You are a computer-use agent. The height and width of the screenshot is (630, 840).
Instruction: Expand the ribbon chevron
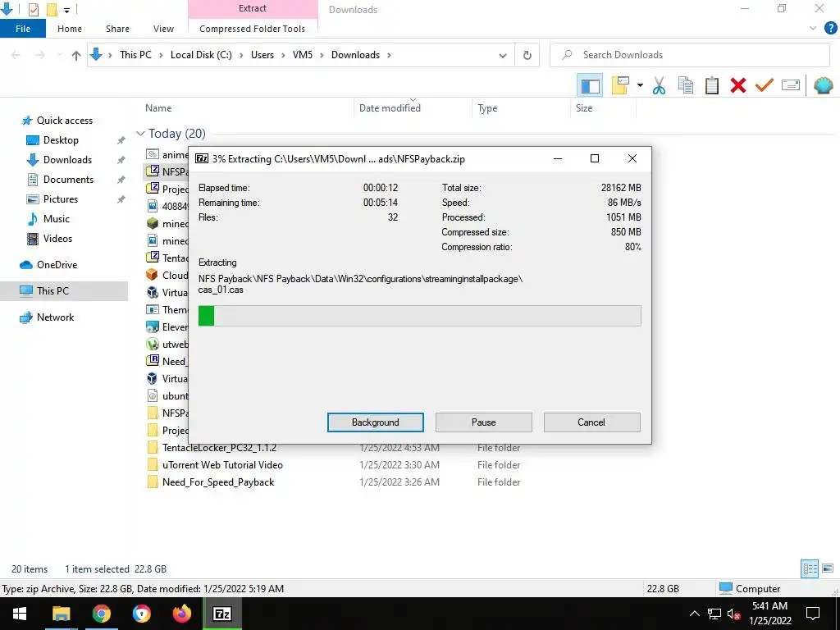(x=813, y=29)
